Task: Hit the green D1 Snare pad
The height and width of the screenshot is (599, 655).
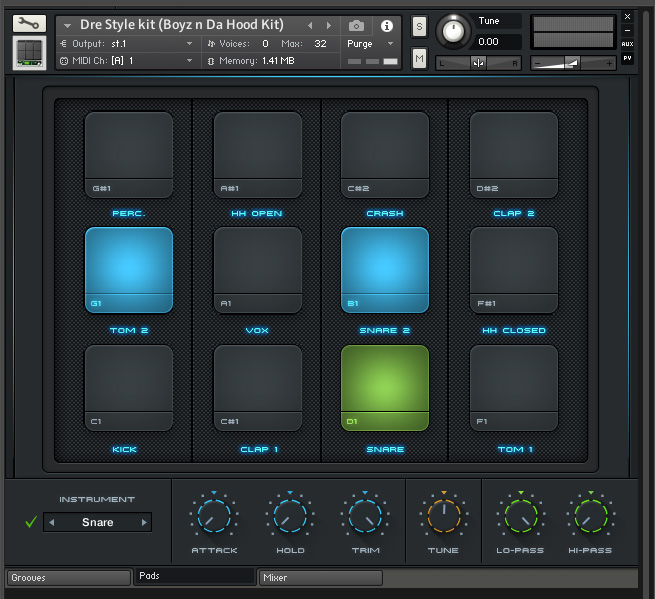Action: 385,388
